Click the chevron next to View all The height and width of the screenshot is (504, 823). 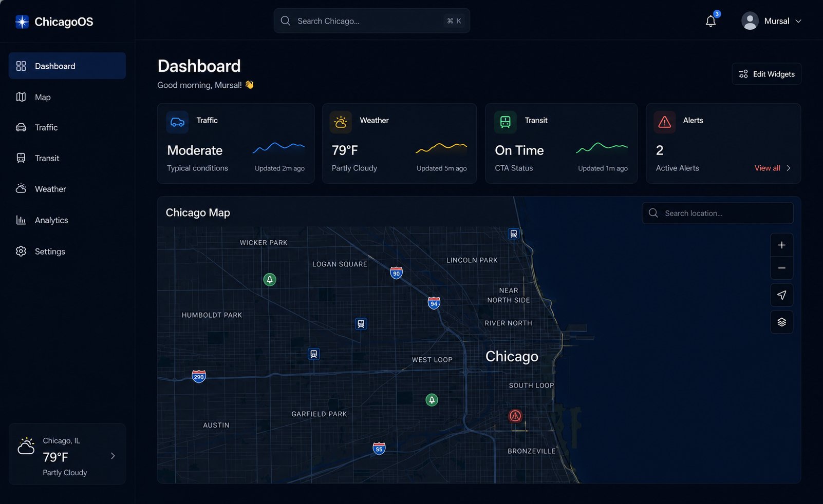(789, 168)
